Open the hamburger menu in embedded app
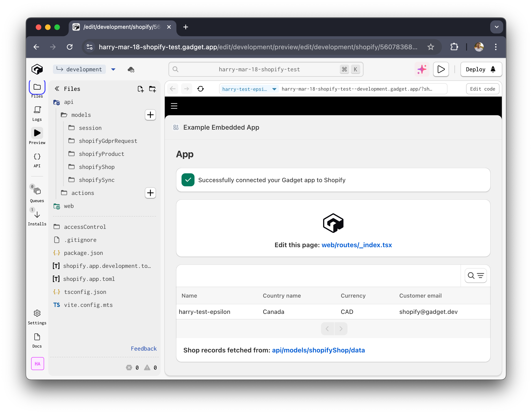The width and height of the screenshot is (532, 414). (174, 106)
